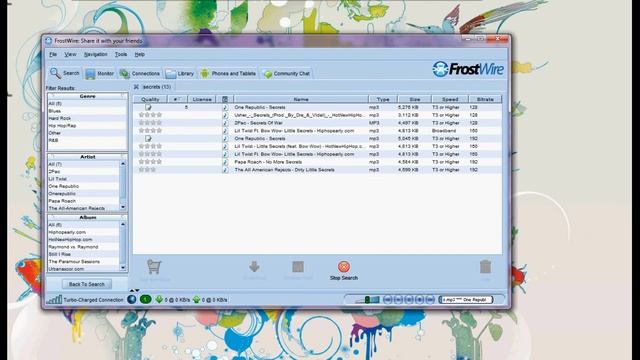Click music note icon beside Papa Roach result
Screen dimensions: 640x360
tap(225, 162)
